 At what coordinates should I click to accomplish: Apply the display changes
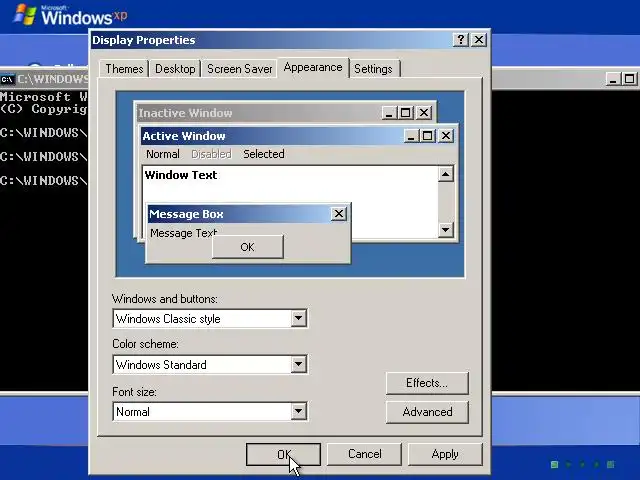coord(445,454)
